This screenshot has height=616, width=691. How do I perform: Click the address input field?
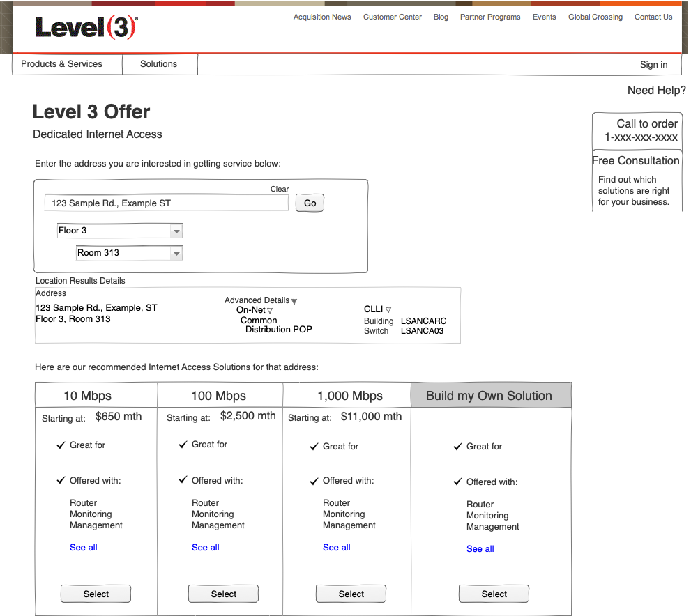tap(166, 202)
